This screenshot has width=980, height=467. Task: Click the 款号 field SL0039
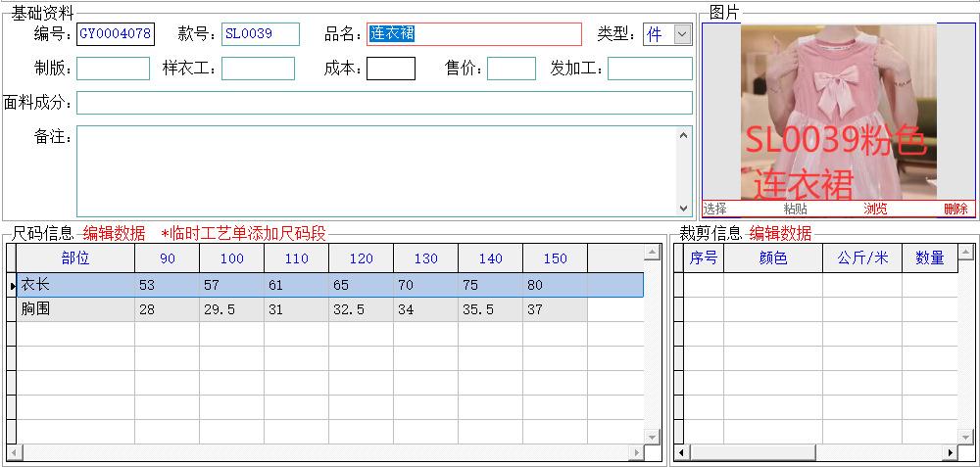point(261,33)
